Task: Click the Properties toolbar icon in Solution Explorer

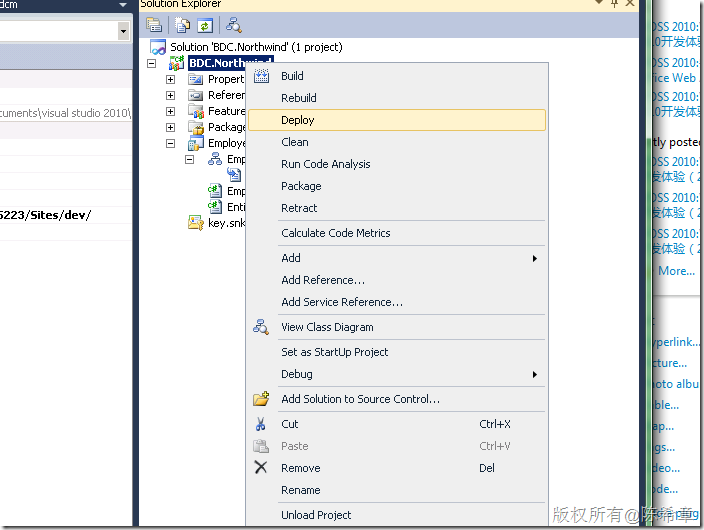Action: pos(154,25)
